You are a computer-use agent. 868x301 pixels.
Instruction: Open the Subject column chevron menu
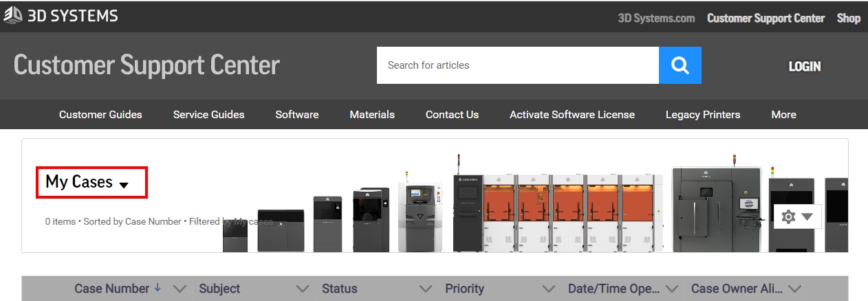tap(302, 289)
